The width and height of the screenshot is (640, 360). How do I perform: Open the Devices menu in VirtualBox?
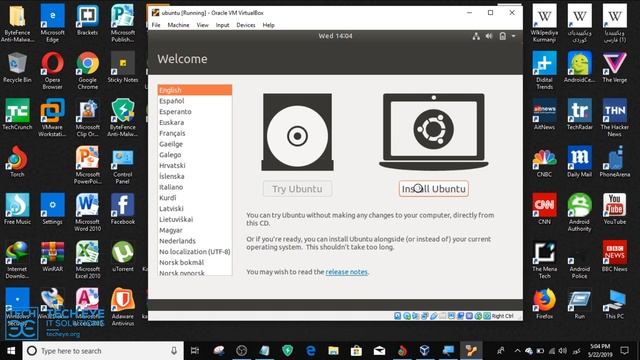point(246,25)
